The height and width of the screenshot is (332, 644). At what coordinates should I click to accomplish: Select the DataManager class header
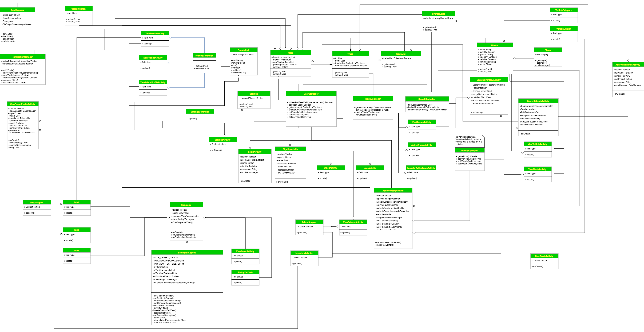point(18,10)
